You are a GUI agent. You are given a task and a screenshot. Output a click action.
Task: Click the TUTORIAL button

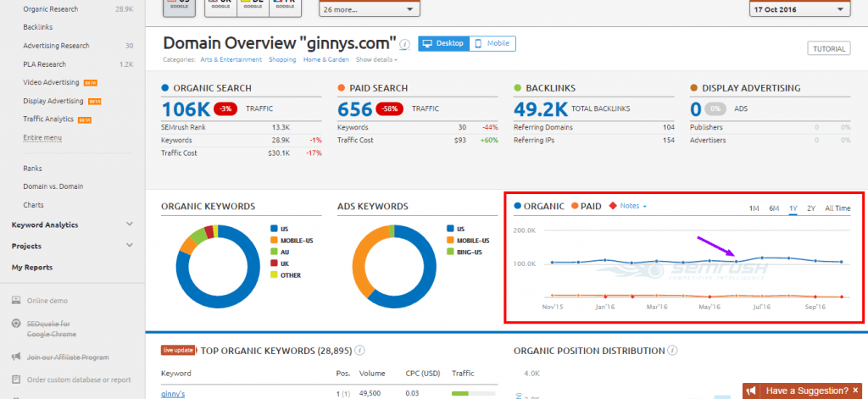(x=828, y=48)
